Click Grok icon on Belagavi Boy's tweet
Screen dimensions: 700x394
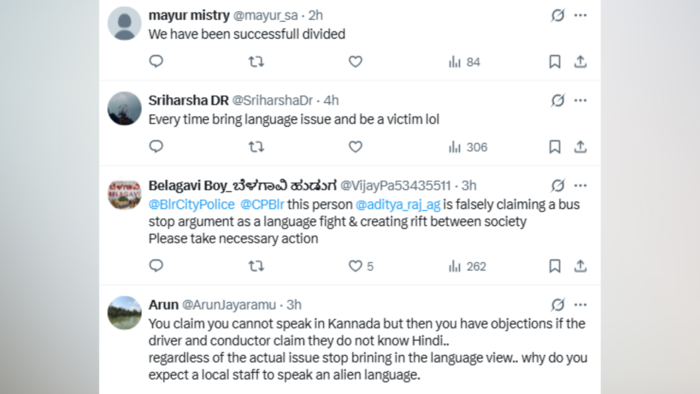tap(558, 185)
